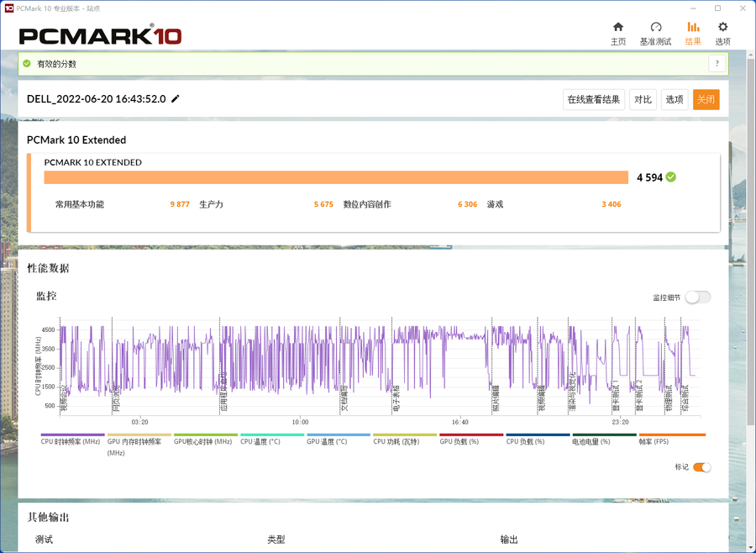
Task: Click the green valid score checkmark icon
Action: [27, 64]
